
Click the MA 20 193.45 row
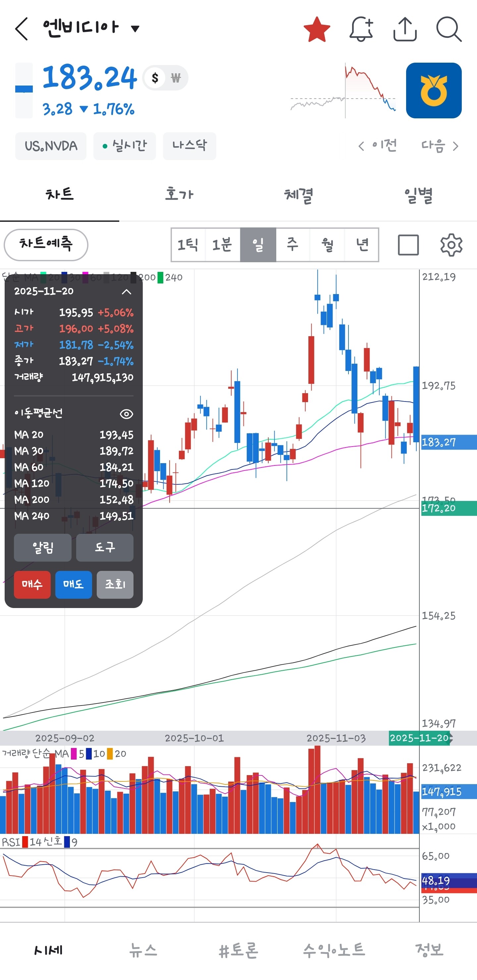[x=74, y=435]
